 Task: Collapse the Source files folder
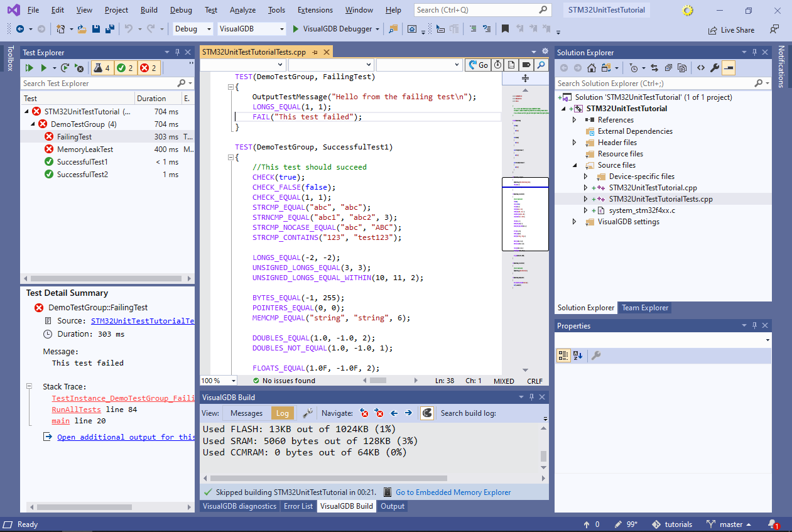pos(574,165)
